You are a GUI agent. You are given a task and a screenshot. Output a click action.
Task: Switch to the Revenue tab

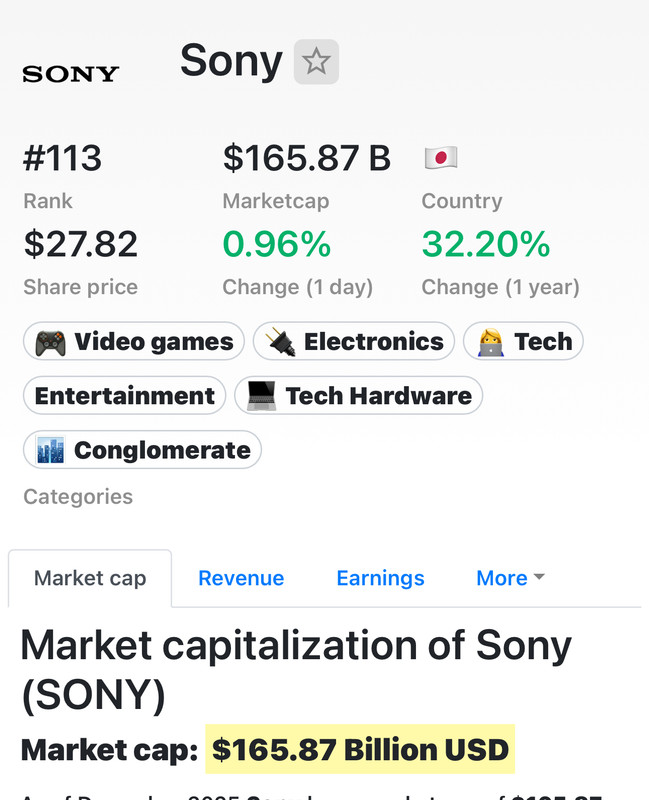[x=241, y=578]
